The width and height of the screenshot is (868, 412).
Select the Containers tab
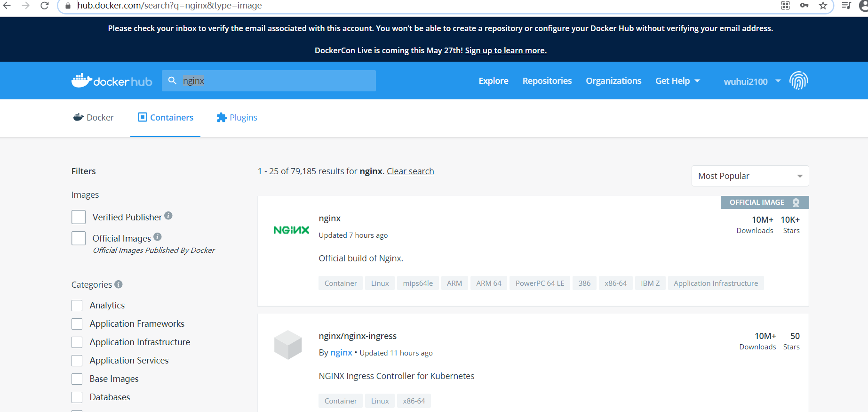pos(165,118)
